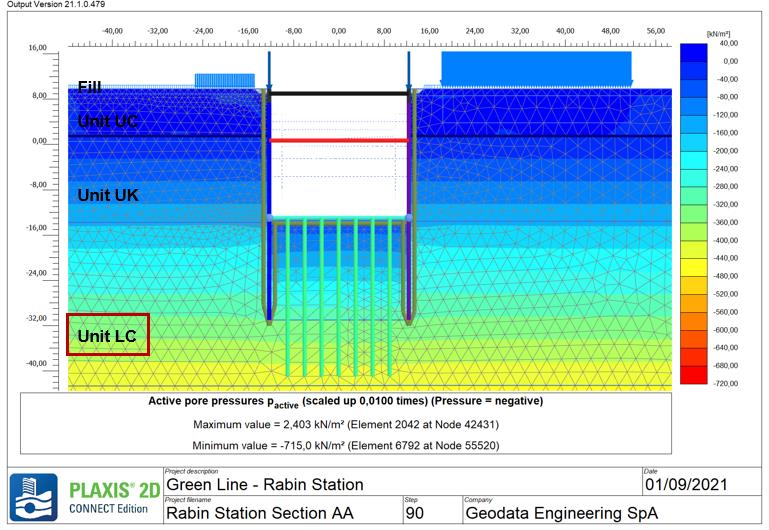Viewport: 769px width, 530px height.
Task: Click the left downward point load arrow
Action: pyautogui.click(x=269, y=68)
